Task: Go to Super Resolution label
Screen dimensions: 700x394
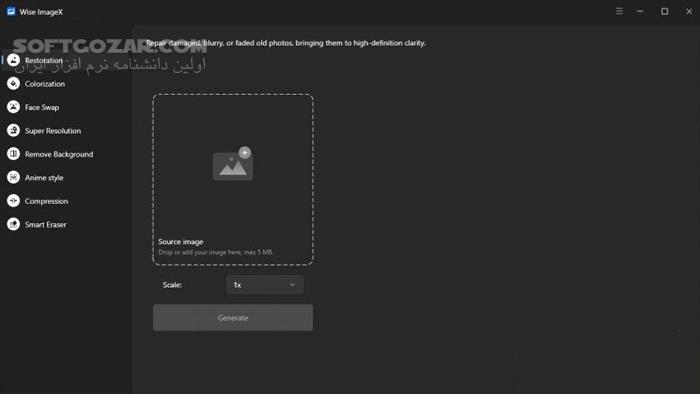Action: [53, 131]
